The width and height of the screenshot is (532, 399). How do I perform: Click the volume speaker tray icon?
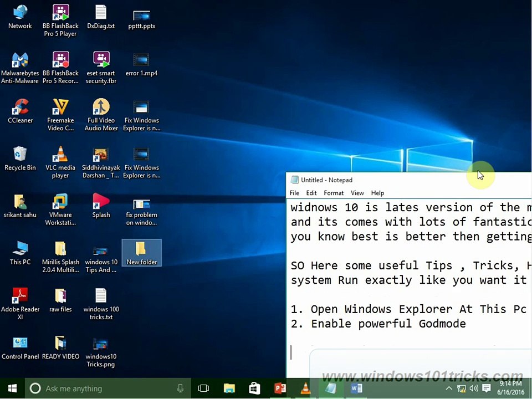(x=474, y=388)
